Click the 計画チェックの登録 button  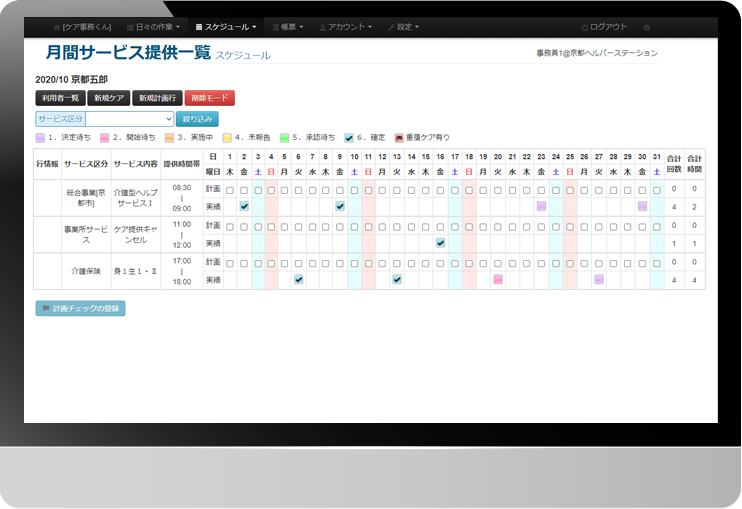point(80,308)
